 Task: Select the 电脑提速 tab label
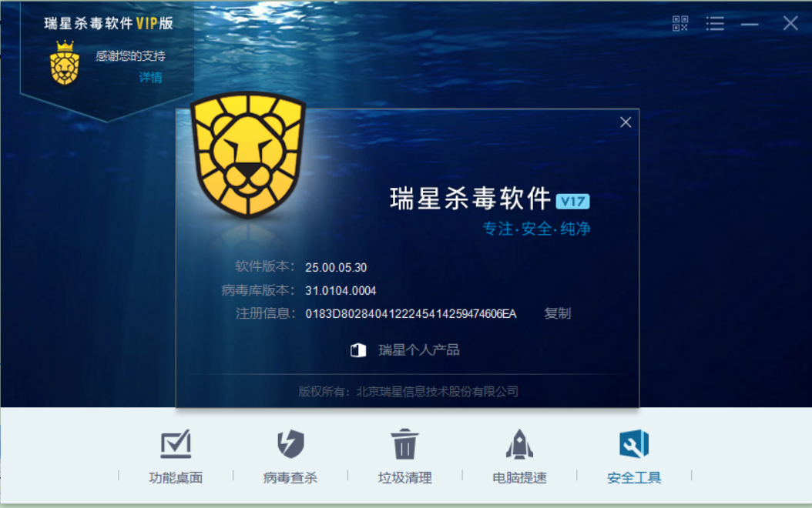pos(519,477)
